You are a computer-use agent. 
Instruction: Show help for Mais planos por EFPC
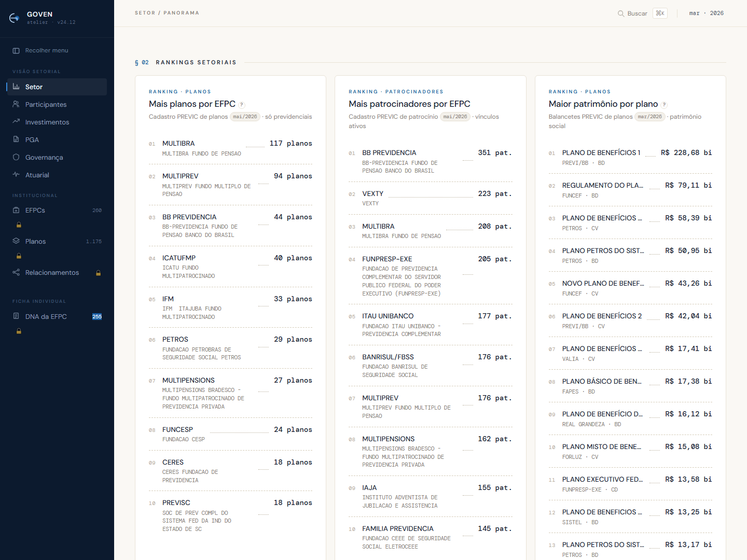(x=242, y=105)
